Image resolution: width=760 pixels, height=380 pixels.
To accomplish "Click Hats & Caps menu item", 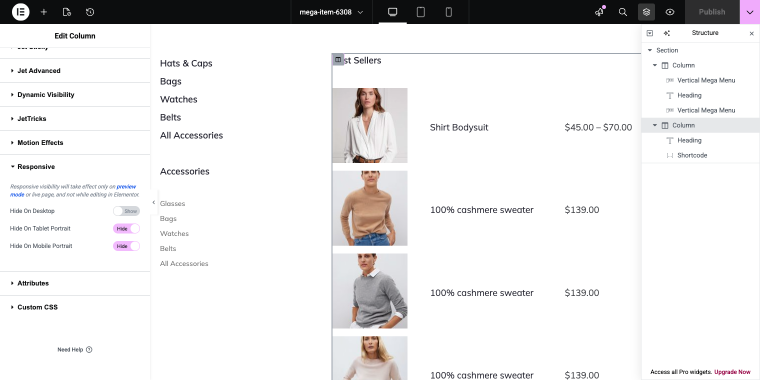I will (186, 63).
